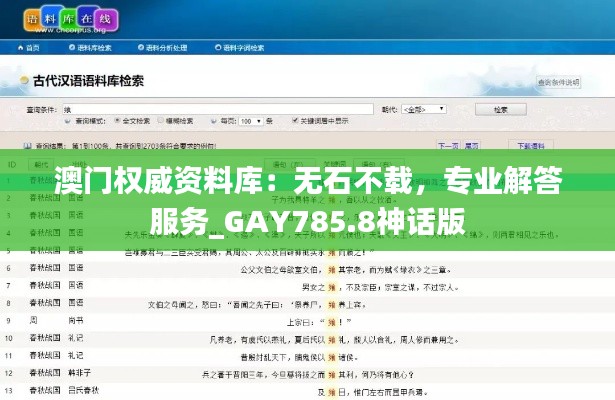Click the home icon beside 首页
615x400 pixels.
(x=18, y=47)
